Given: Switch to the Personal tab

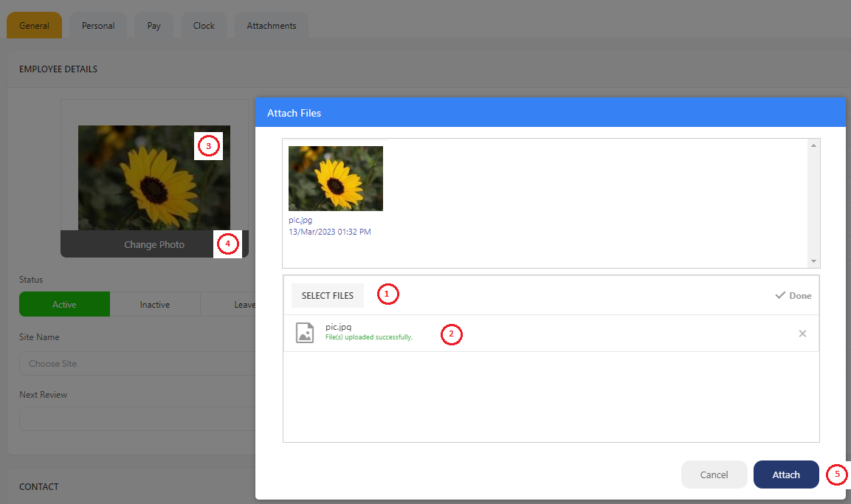Looking at the screenshot, I should pos(98,26).
